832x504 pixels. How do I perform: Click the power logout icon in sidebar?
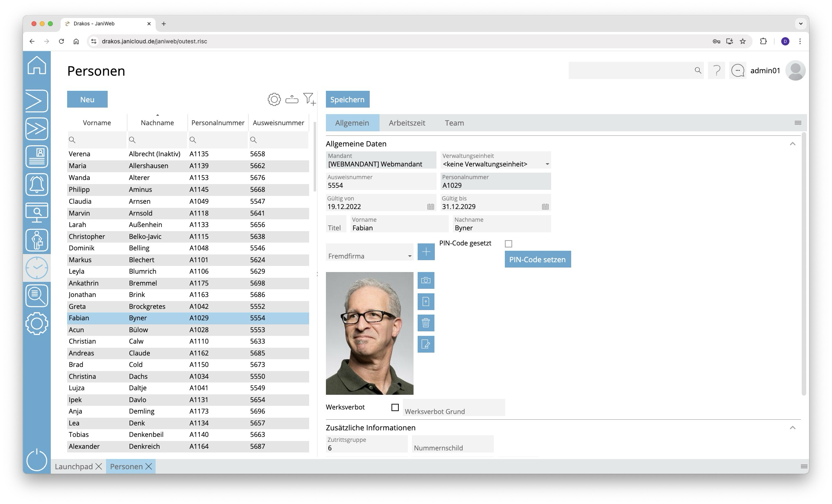point(37,460)
